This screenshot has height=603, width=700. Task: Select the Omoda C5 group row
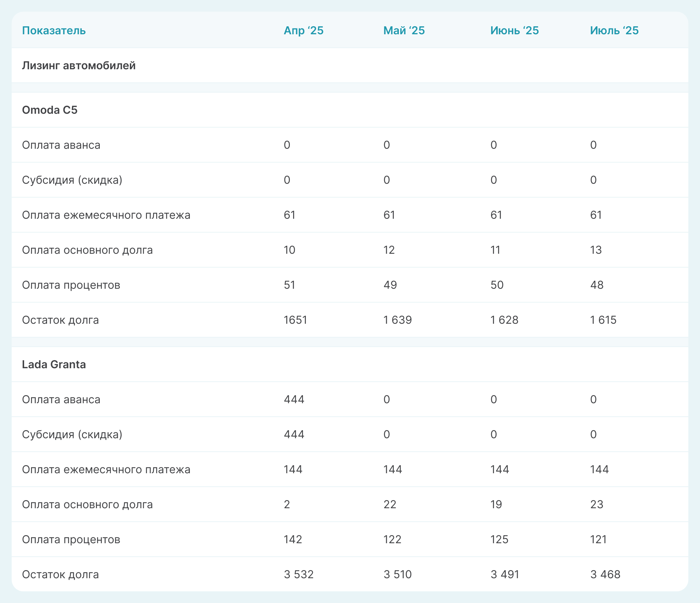click(50, 110)
